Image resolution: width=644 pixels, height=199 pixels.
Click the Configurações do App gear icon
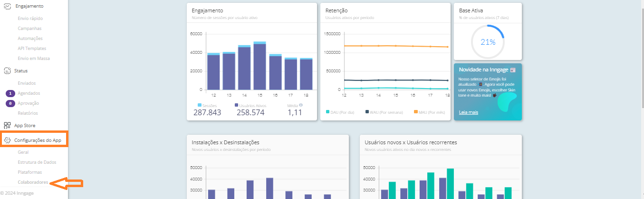[x=7, y=140]
